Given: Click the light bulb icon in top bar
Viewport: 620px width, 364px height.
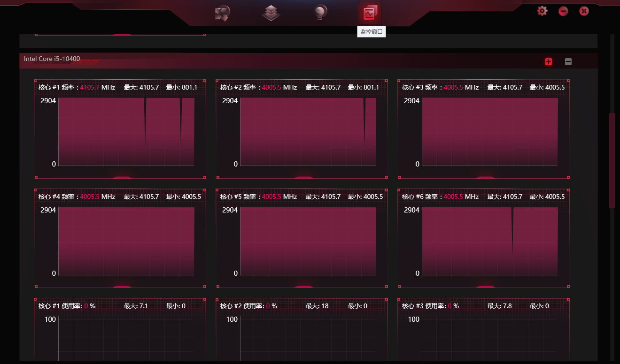Looking at the screenshot, I should [x=320, y=13].
